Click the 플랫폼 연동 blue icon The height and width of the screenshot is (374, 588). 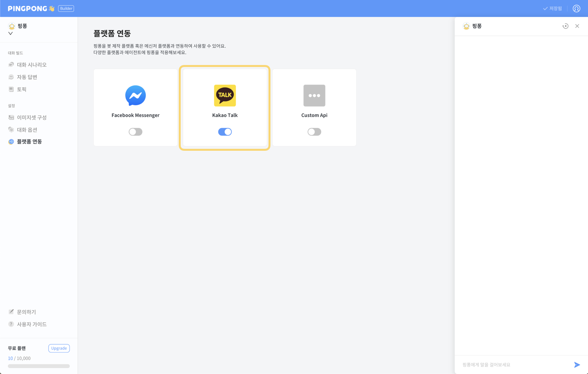(11, 141)
